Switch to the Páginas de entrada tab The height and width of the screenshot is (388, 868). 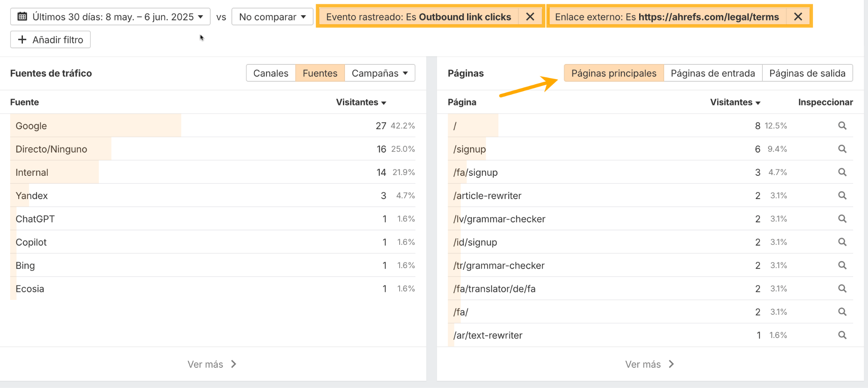click(x=712, y=73)
